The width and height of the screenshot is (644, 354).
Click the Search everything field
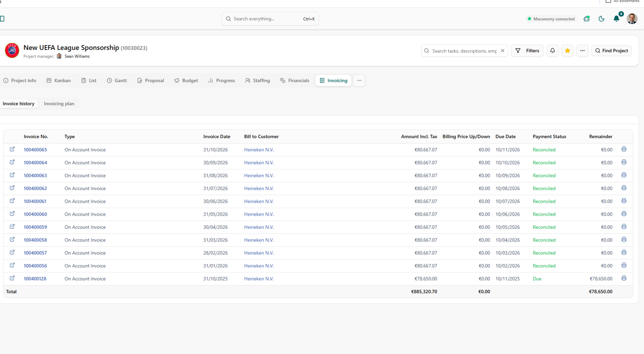[x=270, y=19]
